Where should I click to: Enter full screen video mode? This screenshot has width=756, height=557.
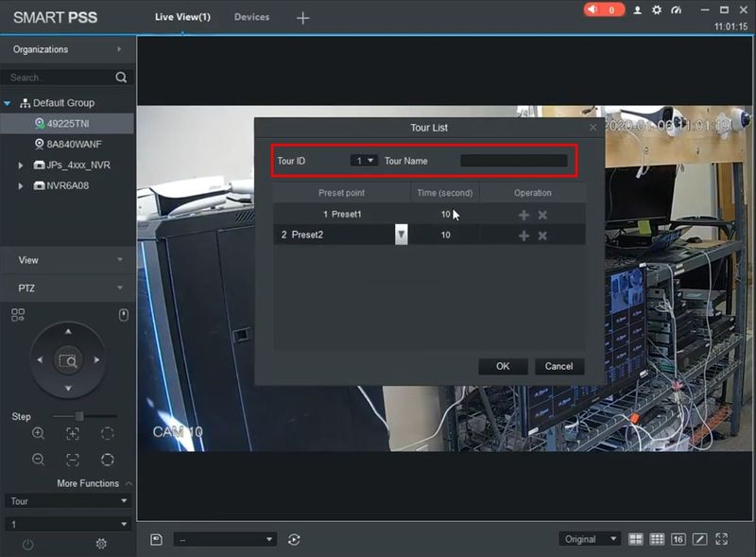click(722, 539)
